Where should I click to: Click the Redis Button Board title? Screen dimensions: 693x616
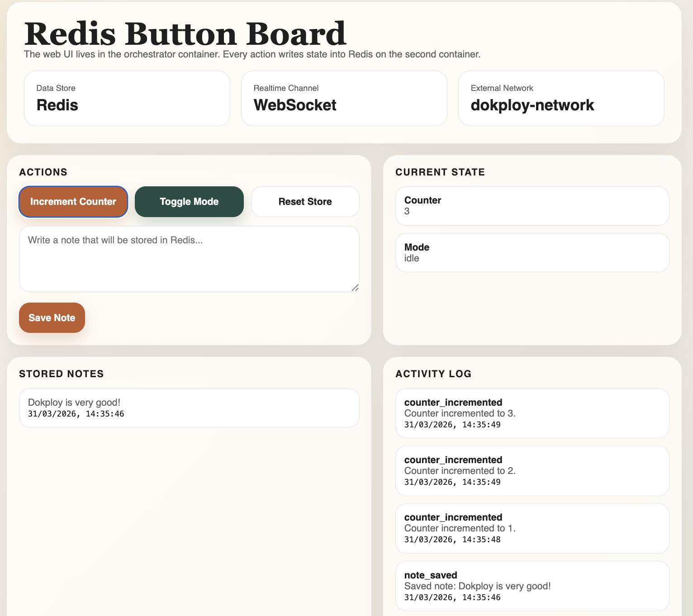(185, 34)
